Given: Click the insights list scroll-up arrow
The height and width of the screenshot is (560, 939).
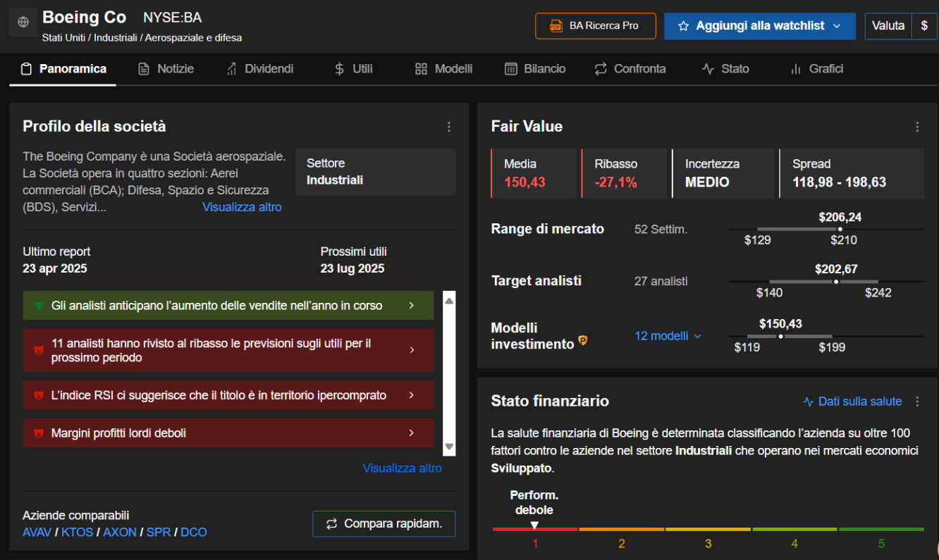Looking at the screenshot, I should coord(449,300).
